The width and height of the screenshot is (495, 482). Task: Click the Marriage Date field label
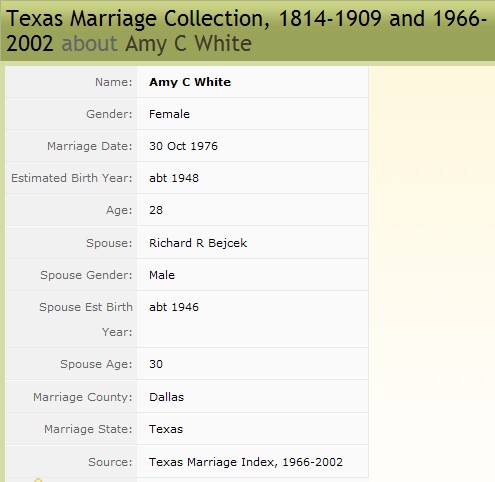90,146
